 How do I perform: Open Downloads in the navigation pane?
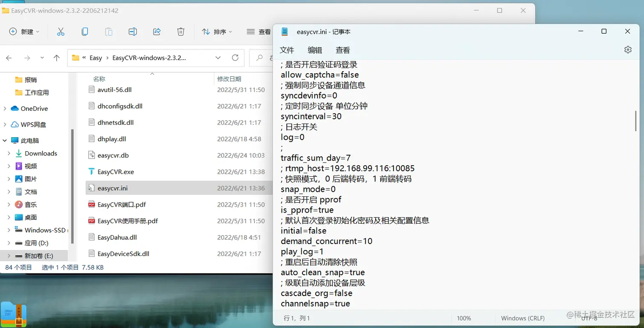click(41, 153)
